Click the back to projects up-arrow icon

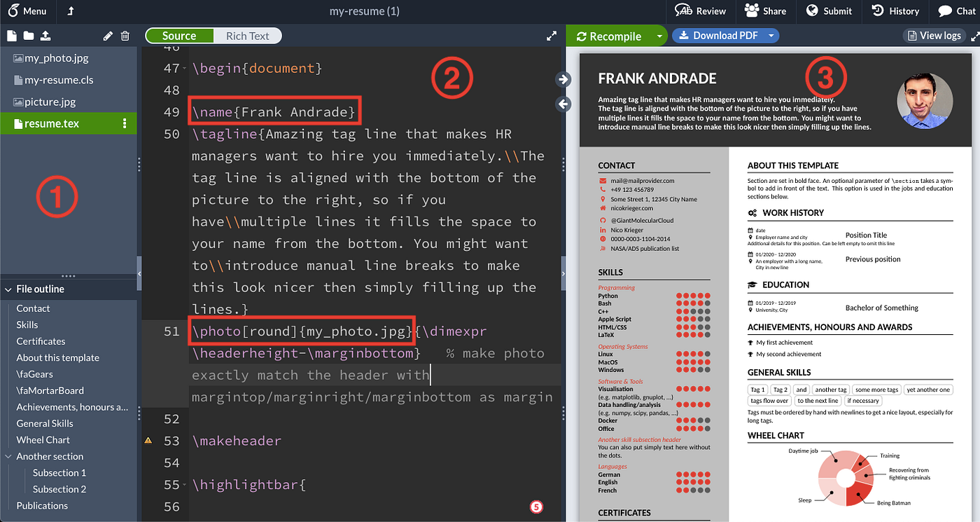coord(71,11)
